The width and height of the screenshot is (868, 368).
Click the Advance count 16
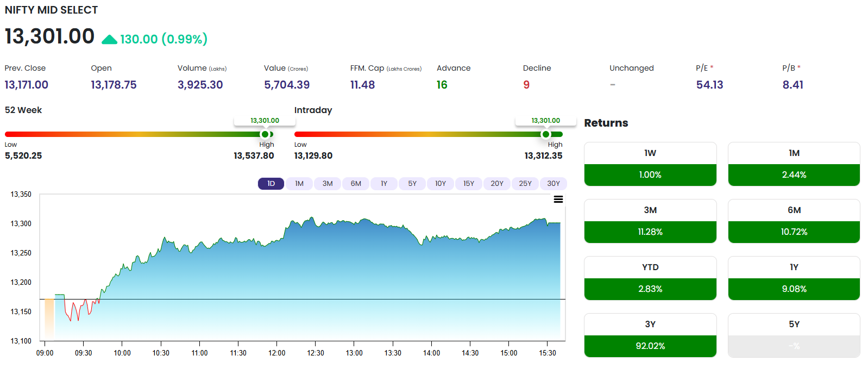tap(442, 85)
